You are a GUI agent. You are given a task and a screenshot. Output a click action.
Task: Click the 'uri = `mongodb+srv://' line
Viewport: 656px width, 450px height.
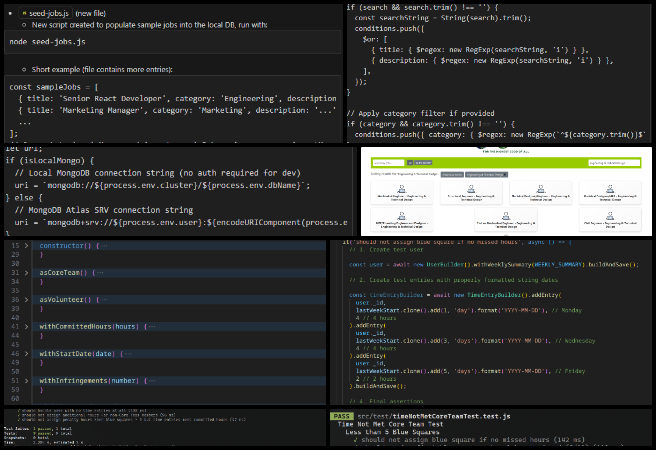click(181, 222)
